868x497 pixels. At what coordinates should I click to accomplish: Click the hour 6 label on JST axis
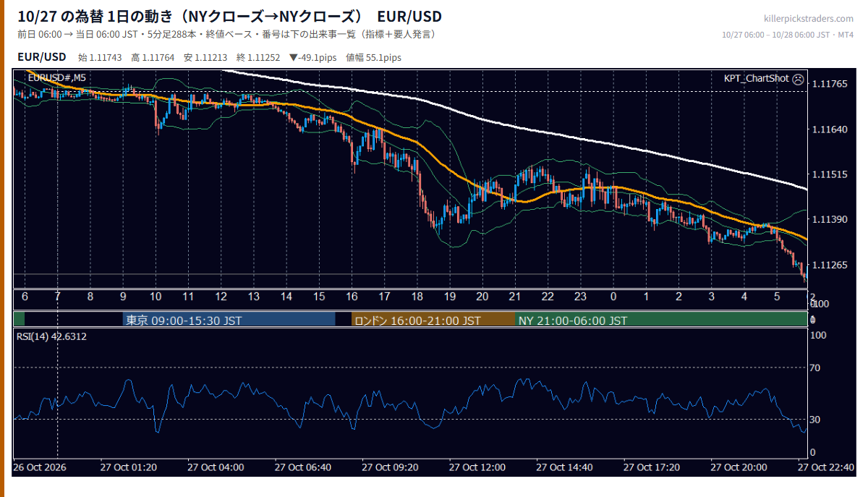25,297
